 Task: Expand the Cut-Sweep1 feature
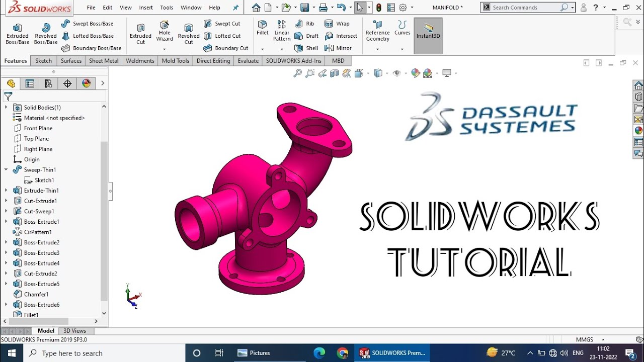(6, 211)
